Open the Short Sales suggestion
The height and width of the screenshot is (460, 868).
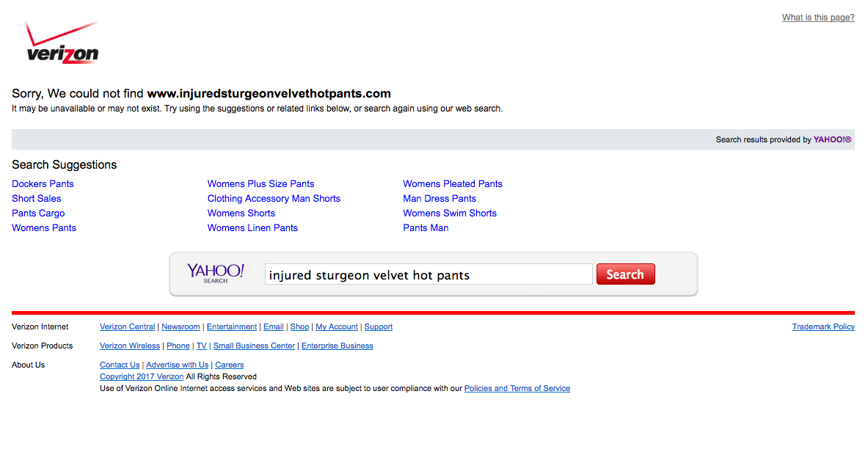point(37,199)
